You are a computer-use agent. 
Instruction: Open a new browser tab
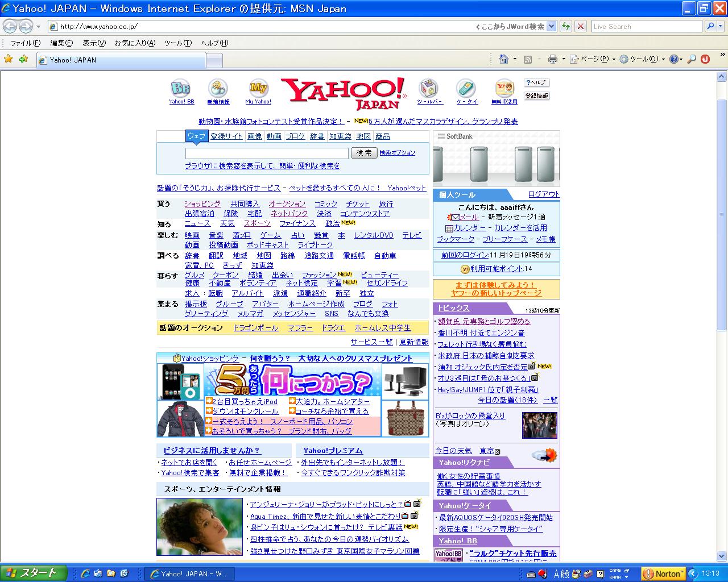coord(214,60)
